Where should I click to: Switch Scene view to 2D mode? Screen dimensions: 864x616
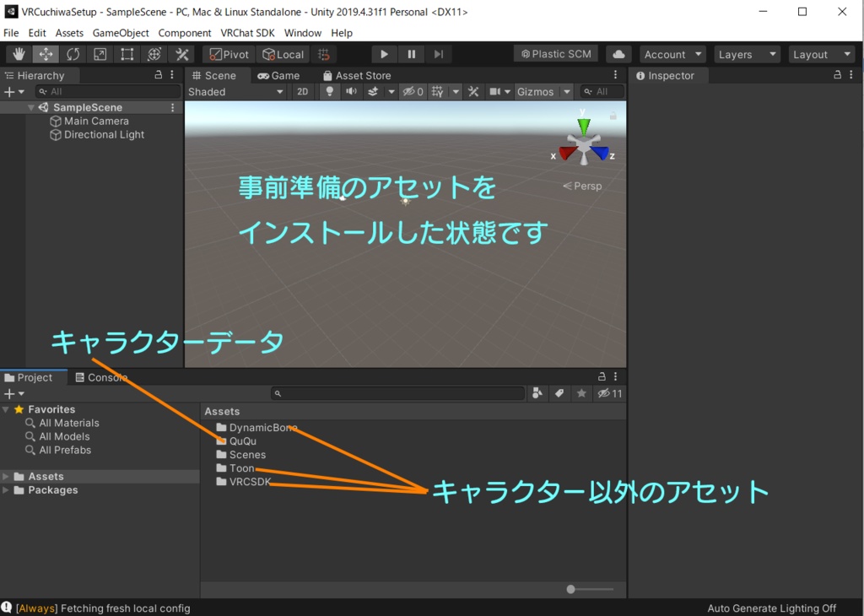302,91
